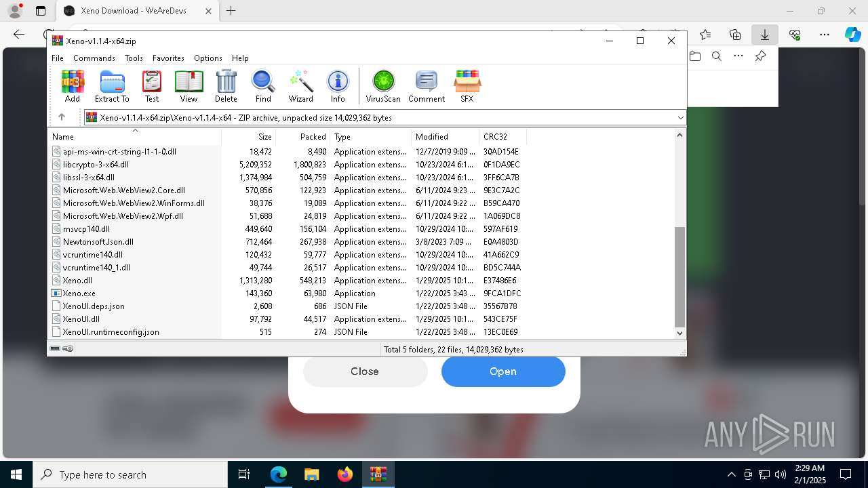This screenshot has height=488, width=868.
Task: Open File Explorer from the taskbar
Action: click(311, 474)
